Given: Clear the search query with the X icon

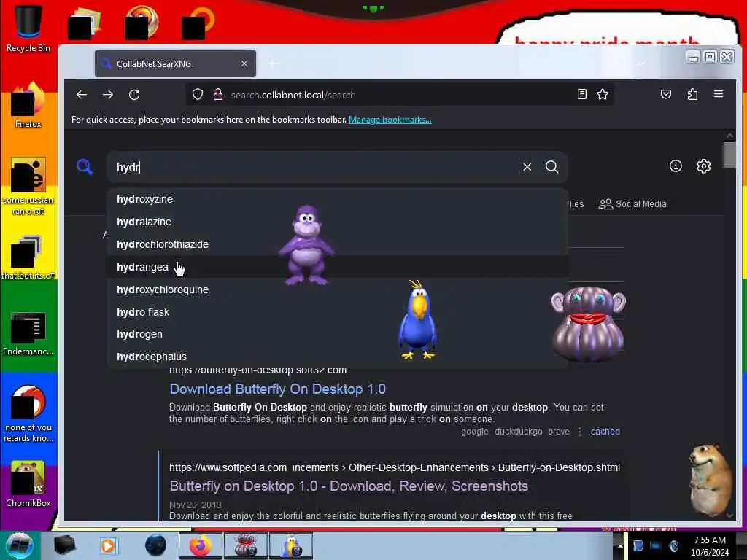Looking at the screenshot, I should point(527,167).
